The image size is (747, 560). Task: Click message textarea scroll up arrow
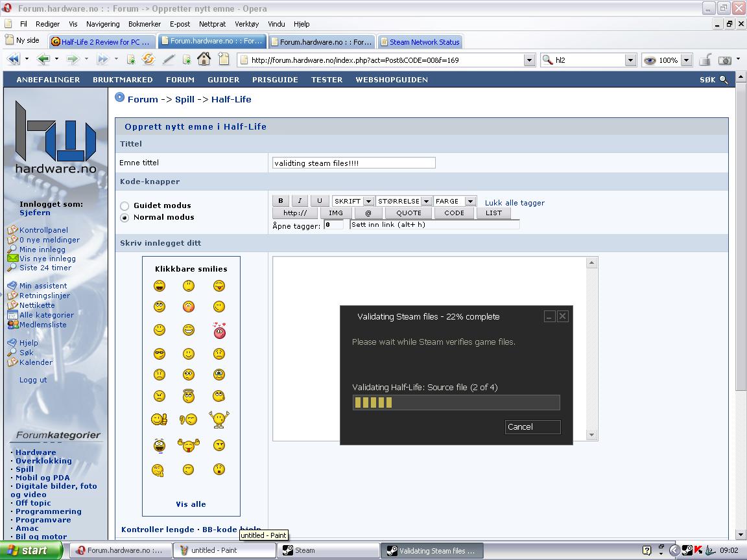pos(591,263)
